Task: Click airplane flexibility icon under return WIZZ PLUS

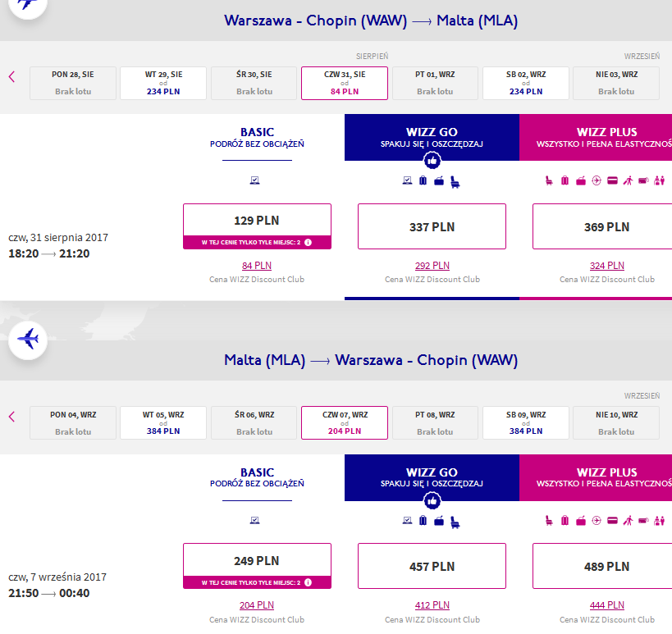Action: 597,521
